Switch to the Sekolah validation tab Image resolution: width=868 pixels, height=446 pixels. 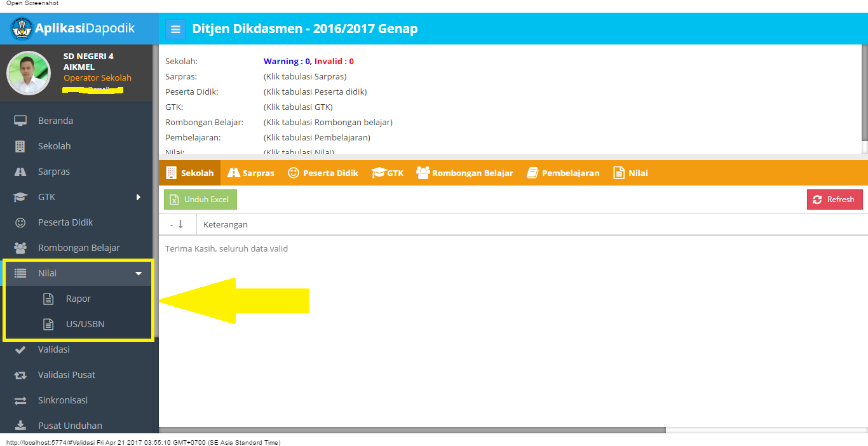189,173
